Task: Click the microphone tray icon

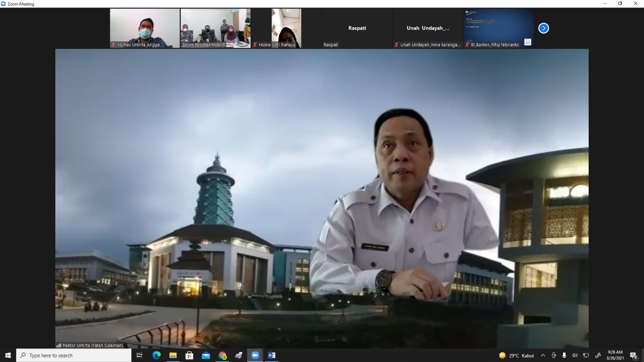Action: tap(564, 355)
